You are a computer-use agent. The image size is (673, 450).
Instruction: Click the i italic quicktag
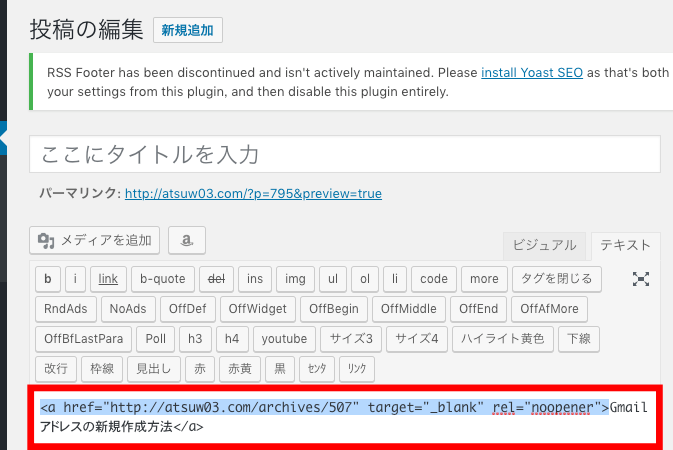pyautogui.click(x=75, y=279)
